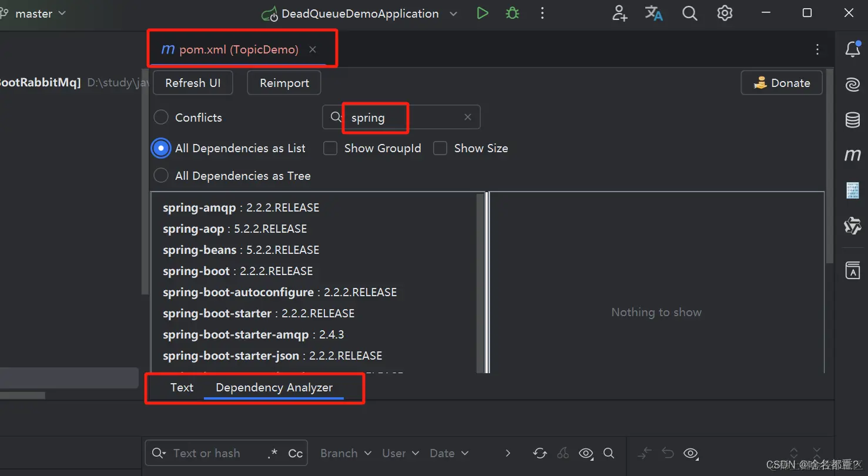The width and height of the screenshot is (868, 476).
Task: Click the Translate icon in the title bar
Action: point(654,14)
